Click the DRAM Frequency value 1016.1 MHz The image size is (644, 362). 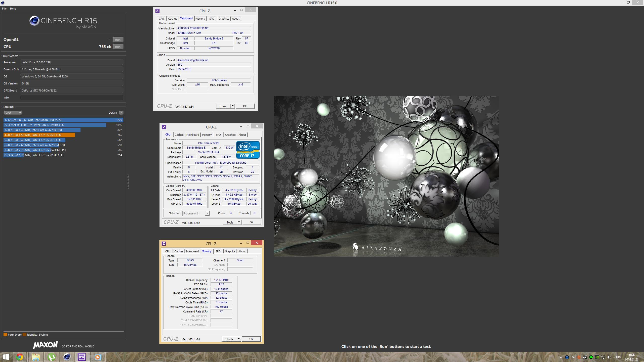[221, 280]
